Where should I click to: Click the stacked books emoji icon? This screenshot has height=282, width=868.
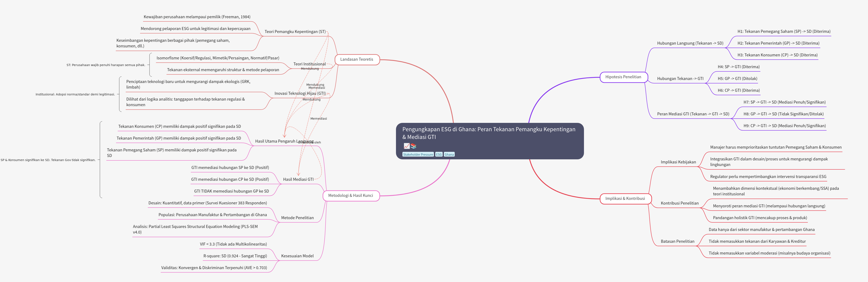(413, 146)
